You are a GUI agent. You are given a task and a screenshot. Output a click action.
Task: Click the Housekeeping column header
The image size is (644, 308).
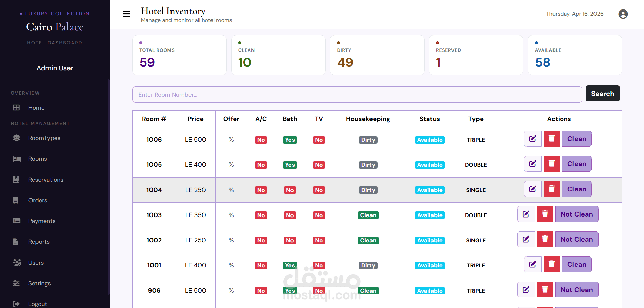(x=368, y=119)
